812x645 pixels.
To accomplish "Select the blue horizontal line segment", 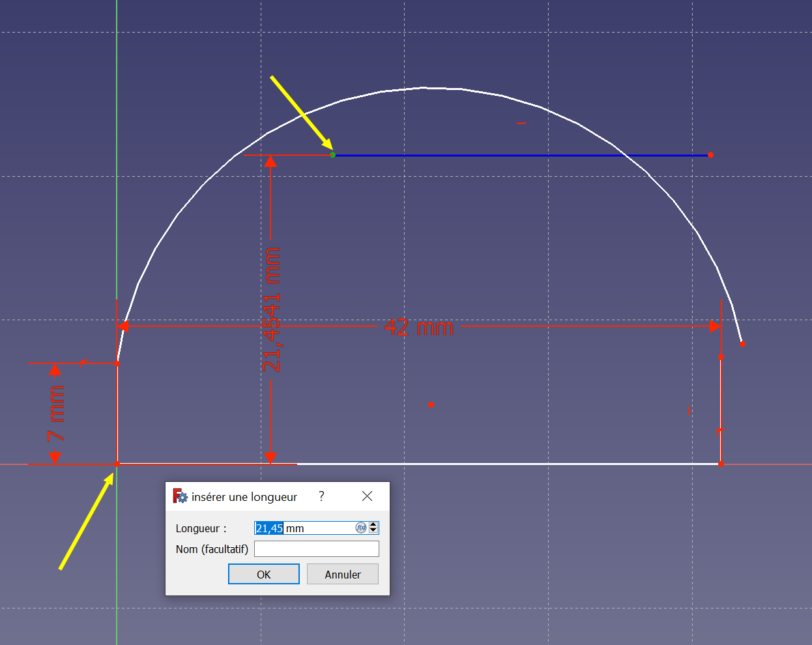I will 521,155.
